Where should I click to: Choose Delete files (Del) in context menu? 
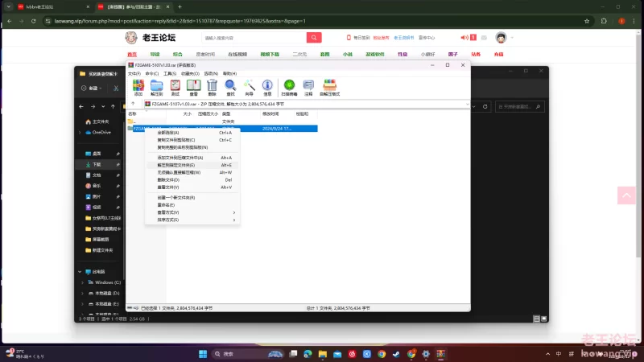tap(192, 179)
